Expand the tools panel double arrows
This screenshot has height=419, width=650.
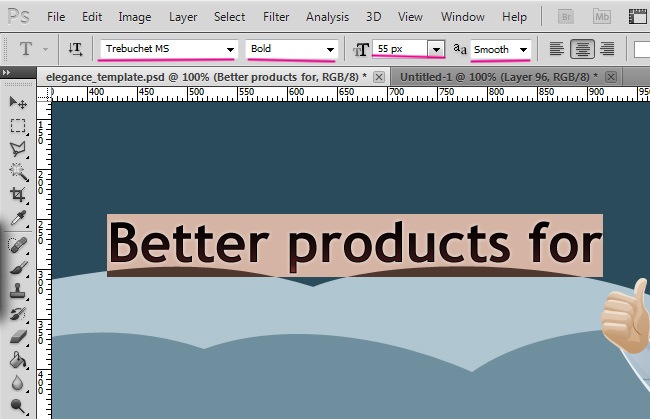click(6, 73)
